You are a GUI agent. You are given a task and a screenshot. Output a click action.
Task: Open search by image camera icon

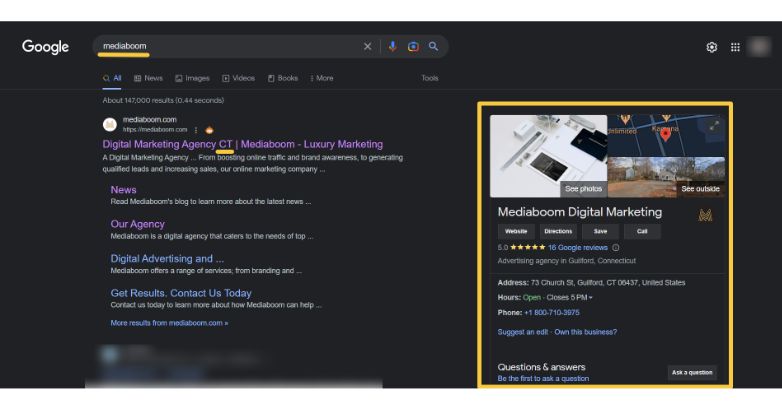click(413, 46)
